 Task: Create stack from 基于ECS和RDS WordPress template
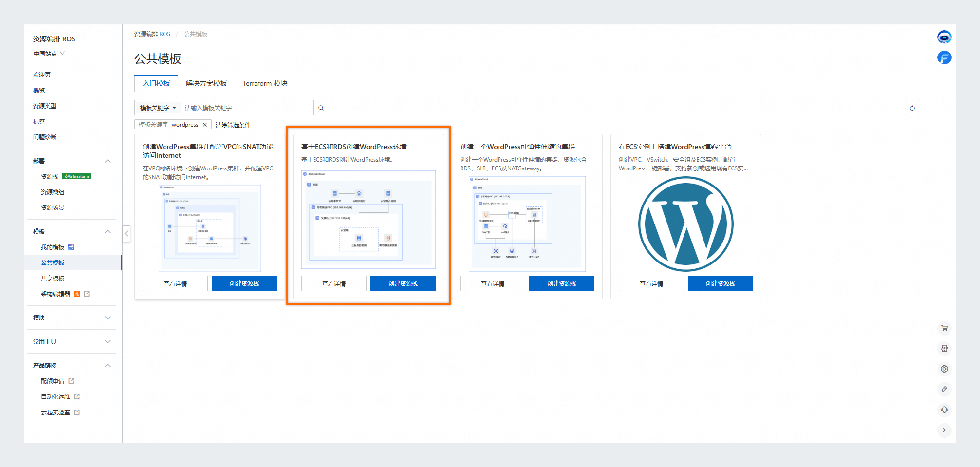403,283
